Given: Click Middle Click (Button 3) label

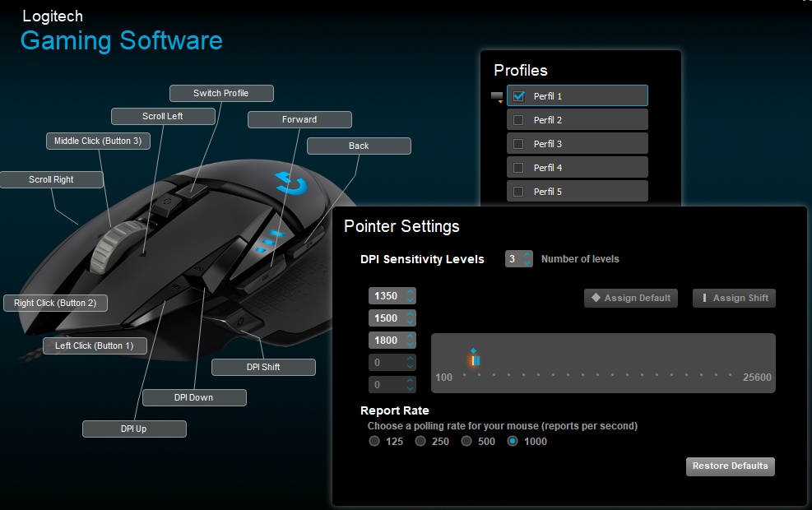Looking at the screenshot, I should [x=98, y=141].
